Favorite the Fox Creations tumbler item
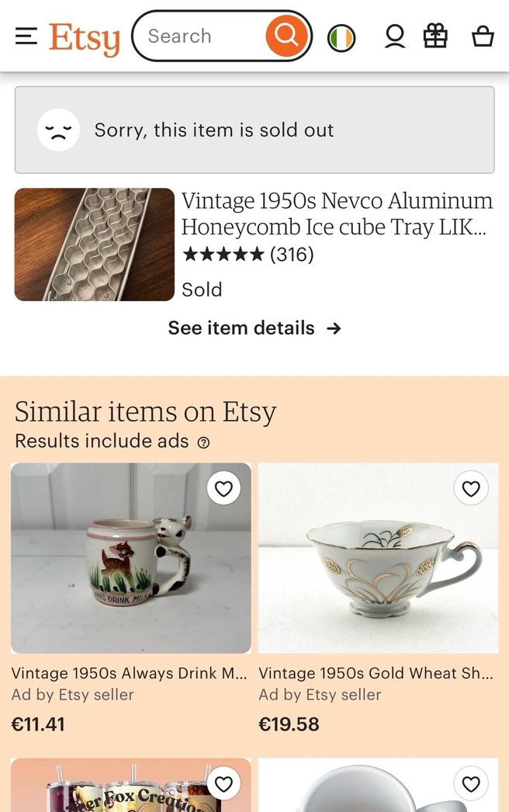This screenshot has height=812, width=509. pyautogui.click(x=223, y=784)
